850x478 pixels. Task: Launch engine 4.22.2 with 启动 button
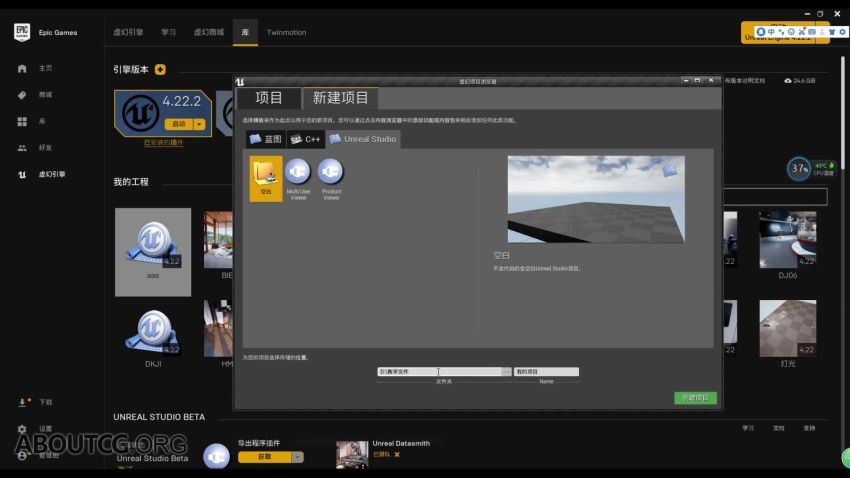179,124
